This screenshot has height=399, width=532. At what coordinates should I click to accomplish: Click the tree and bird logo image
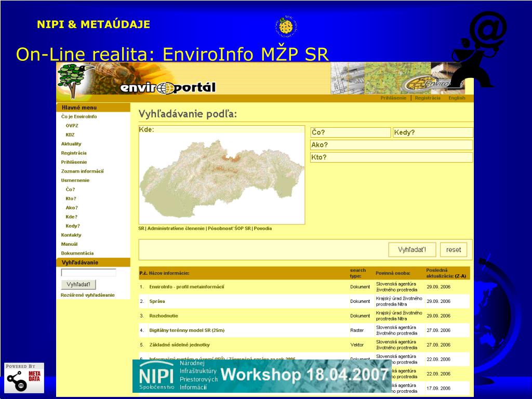[75, 81]
